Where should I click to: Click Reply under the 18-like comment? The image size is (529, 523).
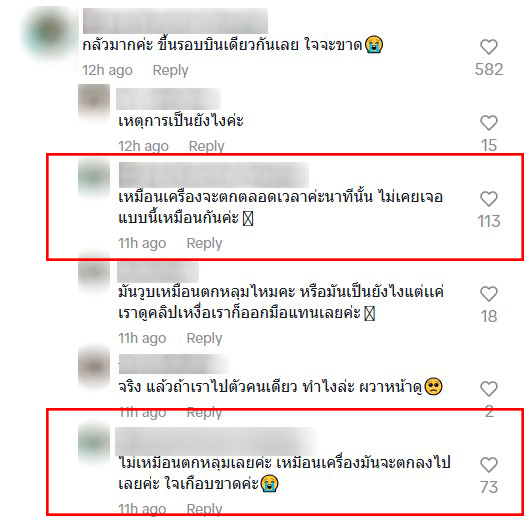pyautogui.click(x=204, y=338)
